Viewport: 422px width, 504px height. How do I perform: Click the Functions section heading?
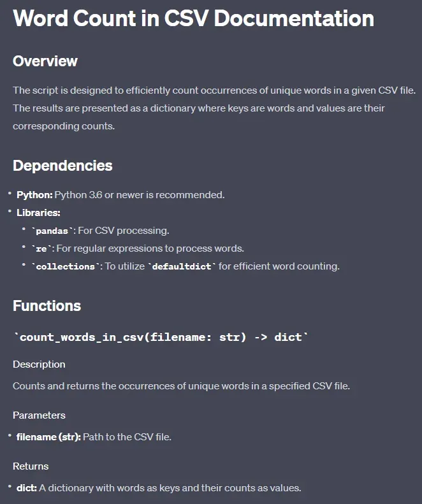47,306
